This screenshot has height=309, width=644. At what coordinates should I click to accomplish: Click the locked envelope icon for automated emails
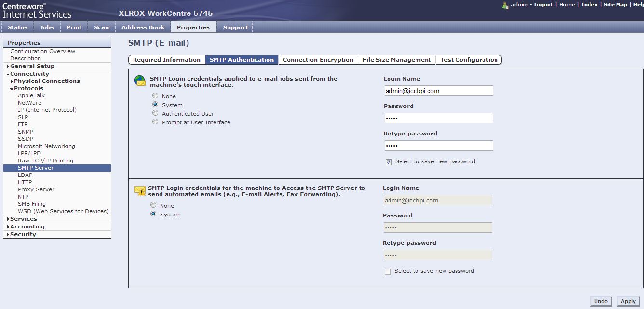pos(140,190)
